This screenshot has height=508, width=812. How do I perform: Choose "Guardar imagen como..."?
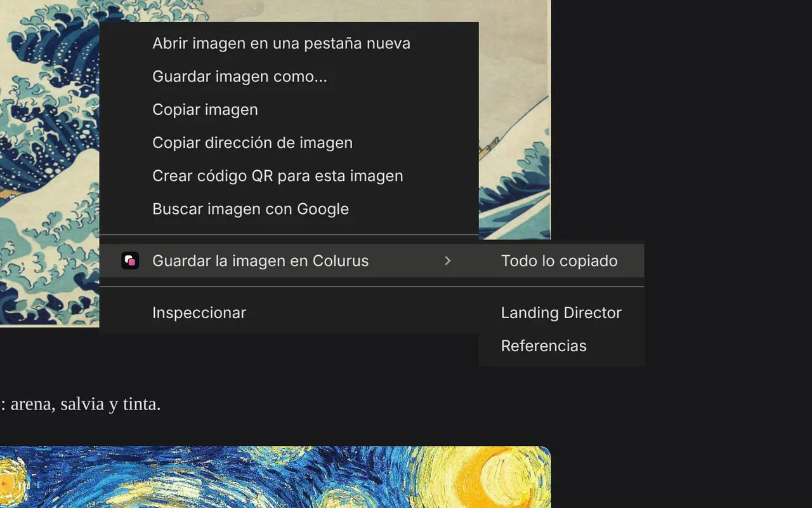pyautogui.click(x=289, y=76)
